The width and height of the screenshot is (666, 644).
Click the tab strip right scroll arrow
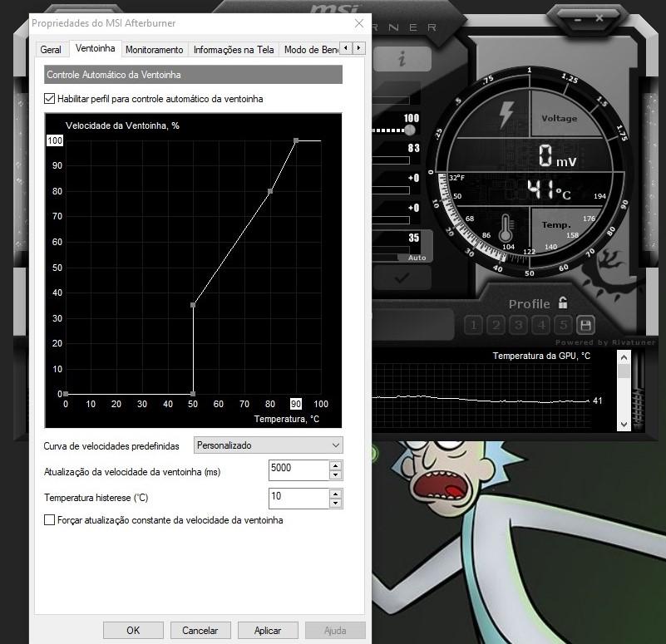click(359, 48)
